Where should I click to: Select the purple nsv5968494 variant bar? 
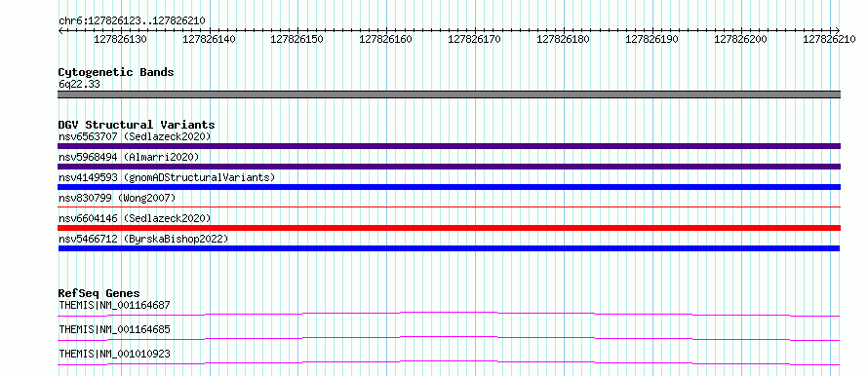(x=450, y=167)
